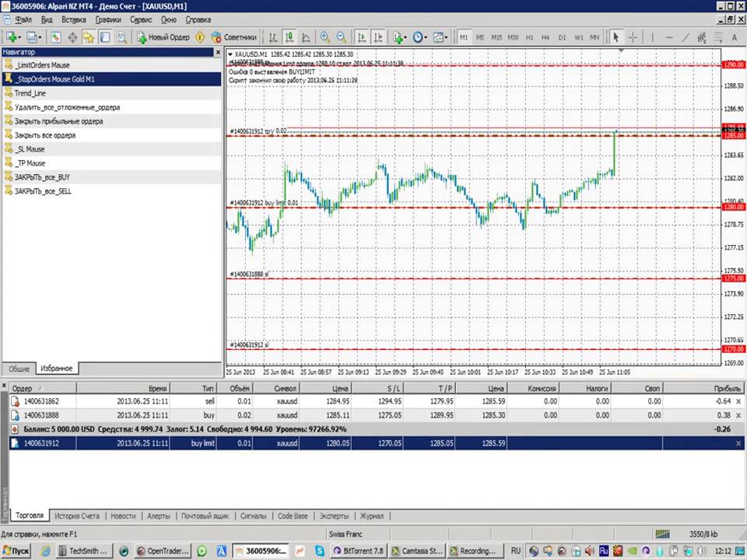Toggle the Market Watch window icon
Image resolution: width=747 pixels, height=560 pixels.
tap(56, 37)
